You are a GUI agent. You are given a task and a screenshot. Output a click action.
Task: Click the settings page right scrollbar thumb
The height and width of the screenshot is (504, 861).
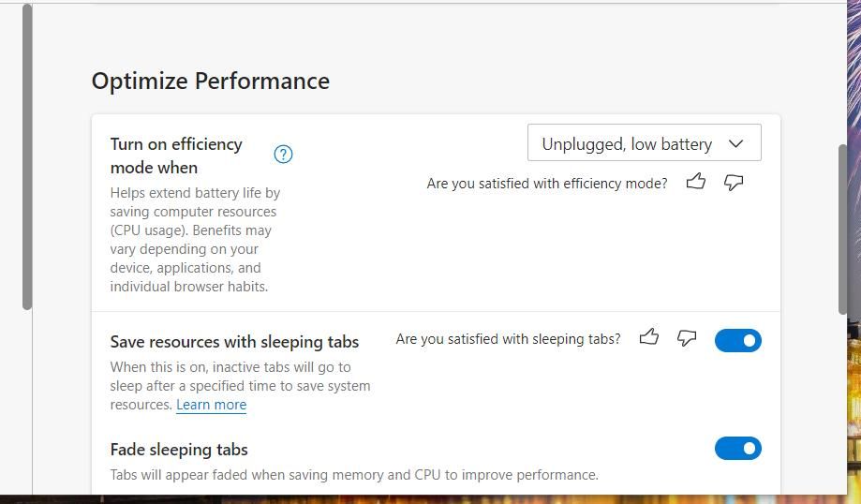tap(843, 229)
